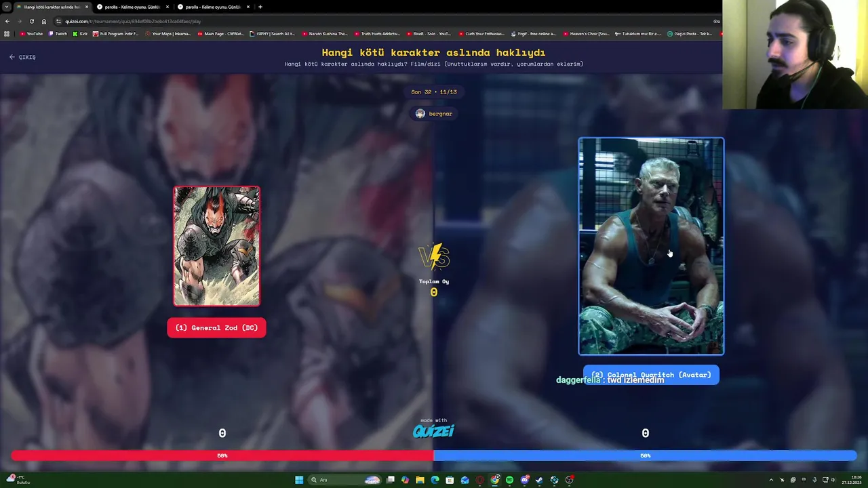This screenshot has width=868, height=488.
Task: Open Twitch bookmark
Action: coord(58,33)
